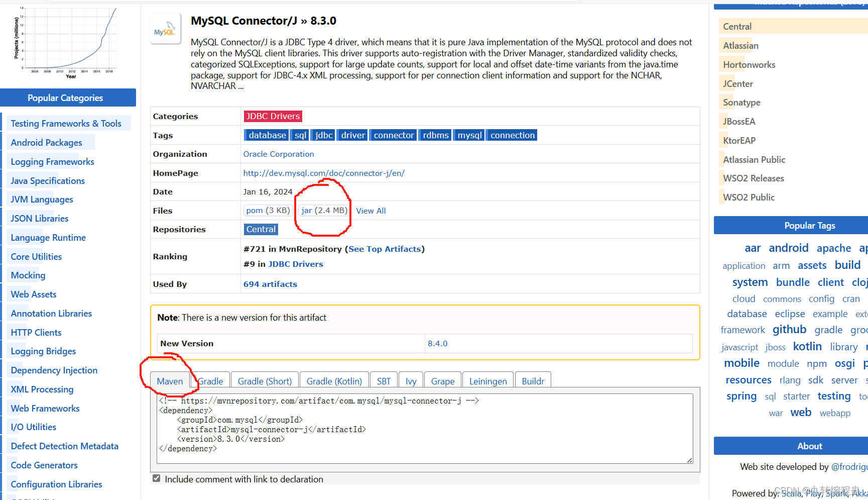
Task: Select the Leiningen tab
Action: coord(487,381)
